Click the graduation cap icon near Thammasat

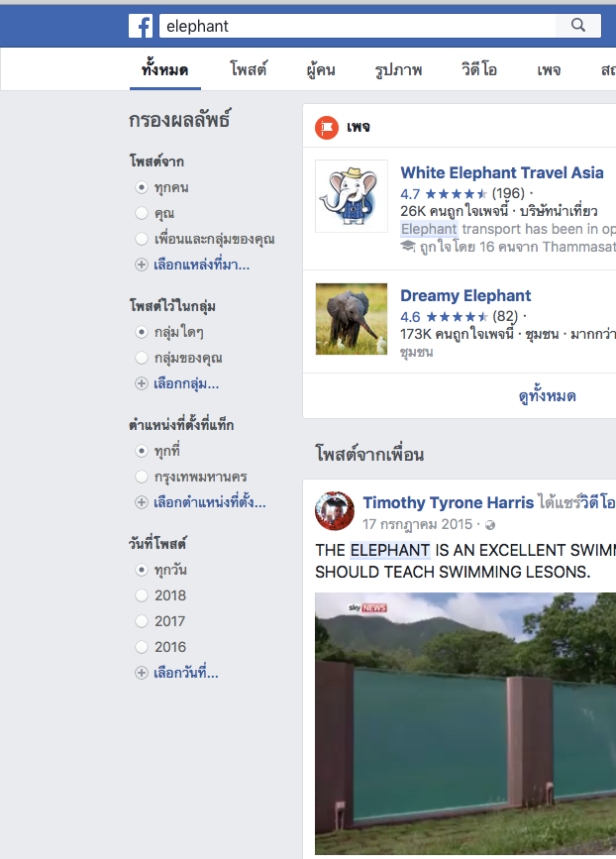click(408, 247)
